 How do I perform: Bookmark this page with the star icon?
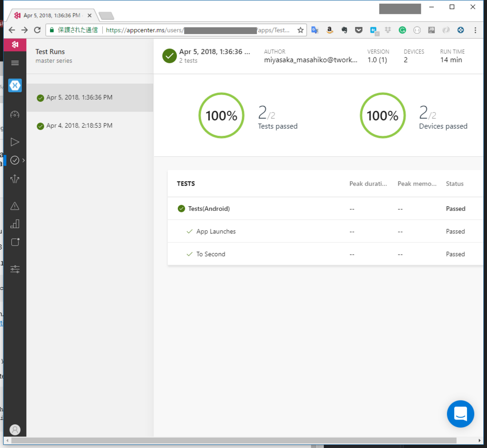(301, 30)
